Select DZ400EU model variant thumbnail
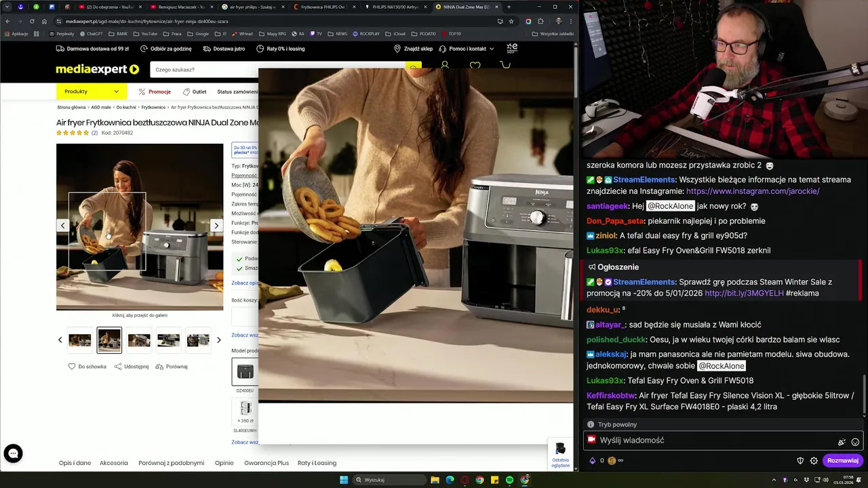 pyautogui.click(x=245, y=371)
